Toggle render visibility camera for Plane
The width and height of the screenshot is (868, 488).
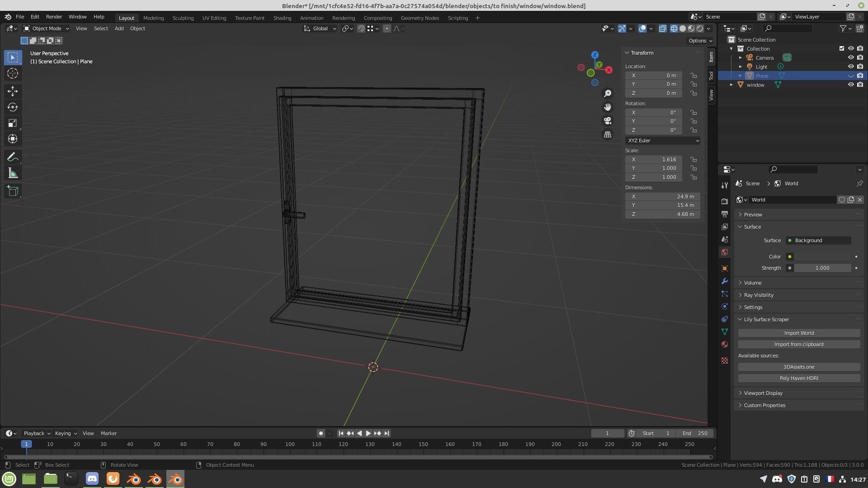point(860,76)
